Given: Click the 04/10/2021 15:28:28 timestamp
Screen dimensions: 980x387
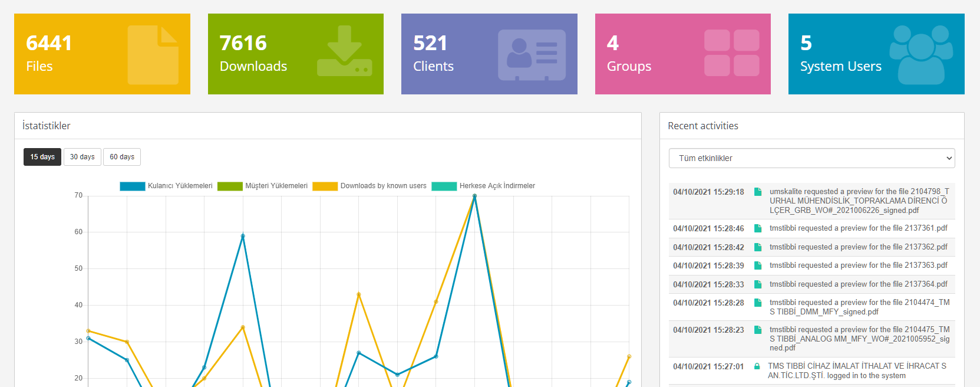Looking at the screenshot, I should pyautogui.click(x=708, y=303).
